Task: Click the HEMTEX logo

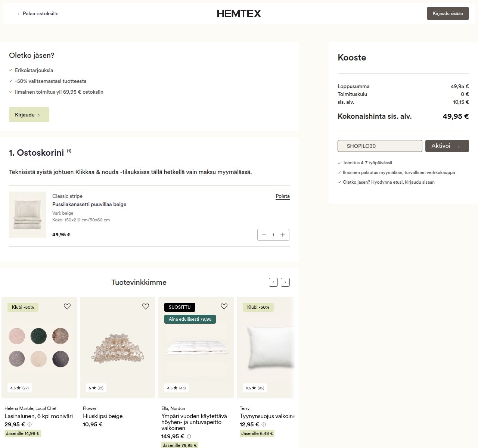Action: (x=239, y=13)
